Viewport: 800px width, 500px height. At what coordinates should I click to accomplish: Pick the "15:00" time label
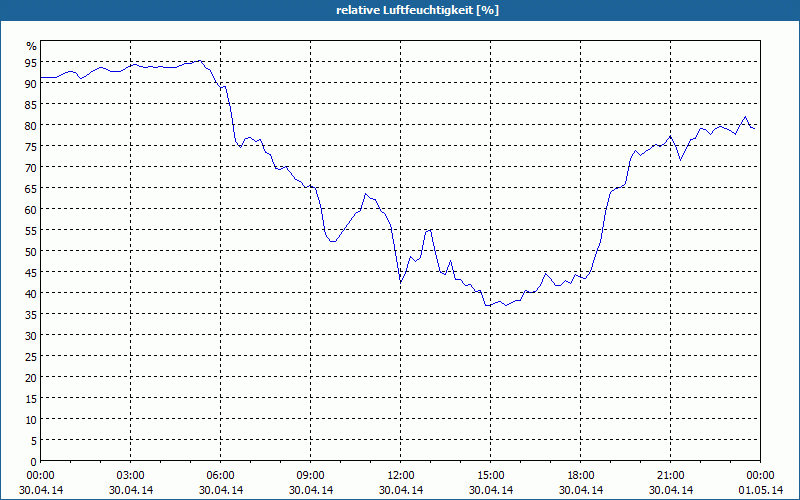(x=491, y=476)
